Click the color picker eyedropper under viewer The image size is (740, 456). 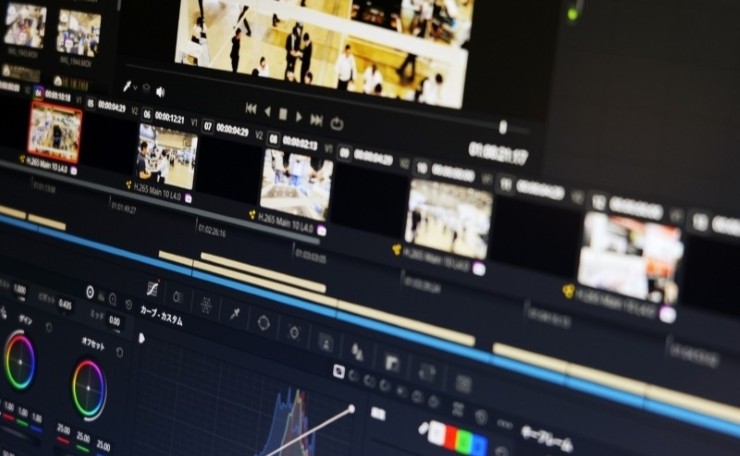[127, 87]
